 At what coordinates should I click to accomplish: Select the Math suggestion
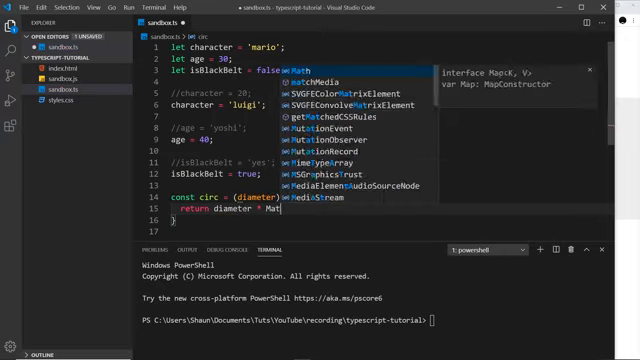(x=357, y=71)
